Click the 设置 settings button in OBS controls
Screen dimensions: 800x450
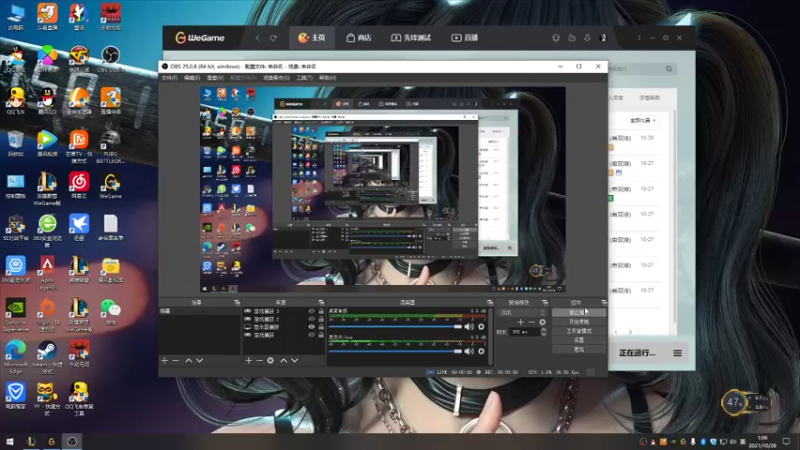[x=579, y=340]
